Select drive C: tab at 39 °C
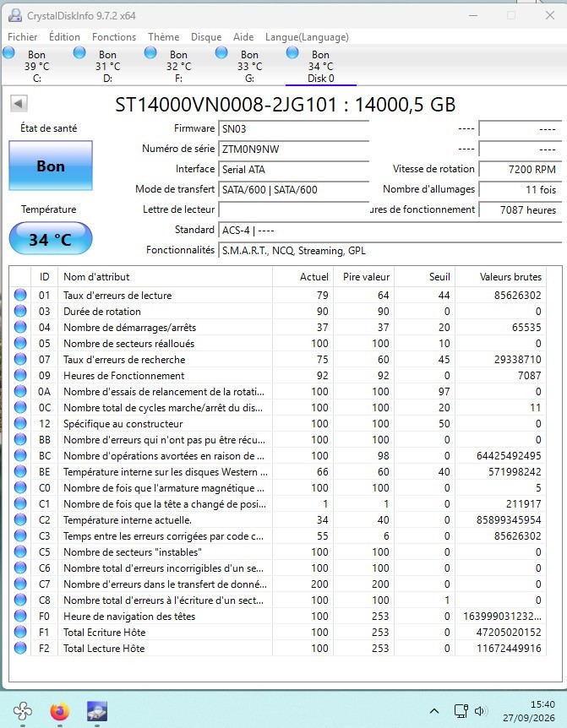 37,66
